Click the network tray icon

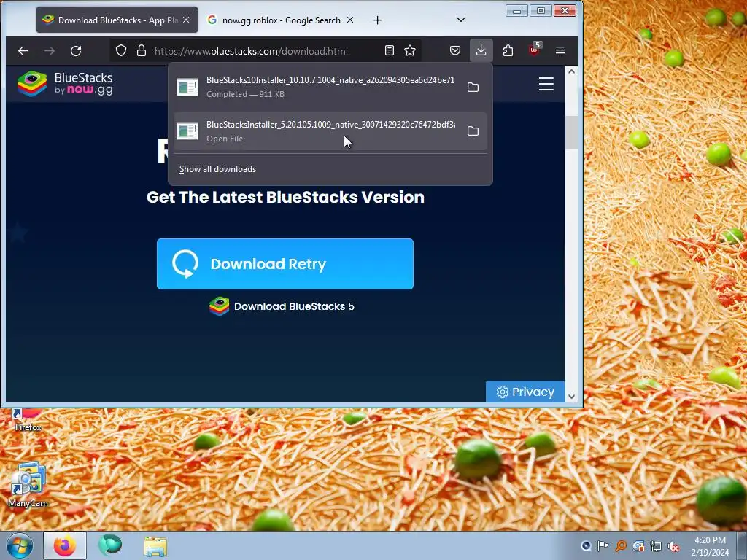click(656, 546)
